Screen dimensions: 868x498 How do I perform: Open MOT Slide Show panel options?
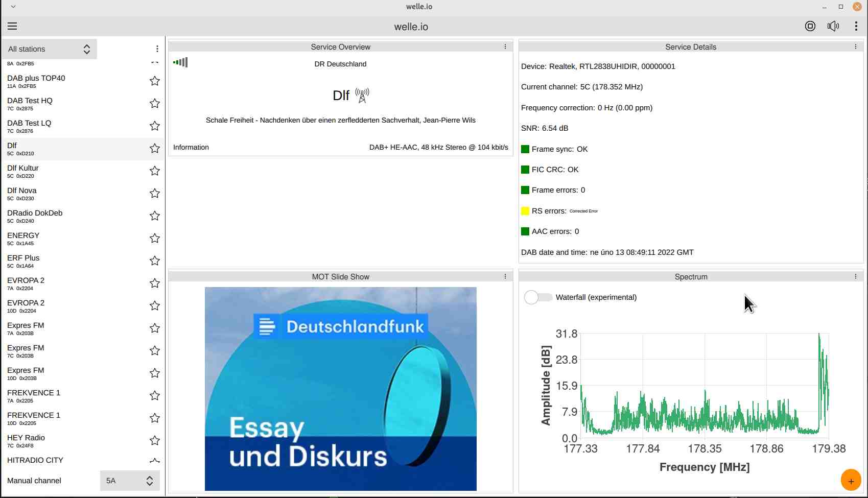point(505,276)
